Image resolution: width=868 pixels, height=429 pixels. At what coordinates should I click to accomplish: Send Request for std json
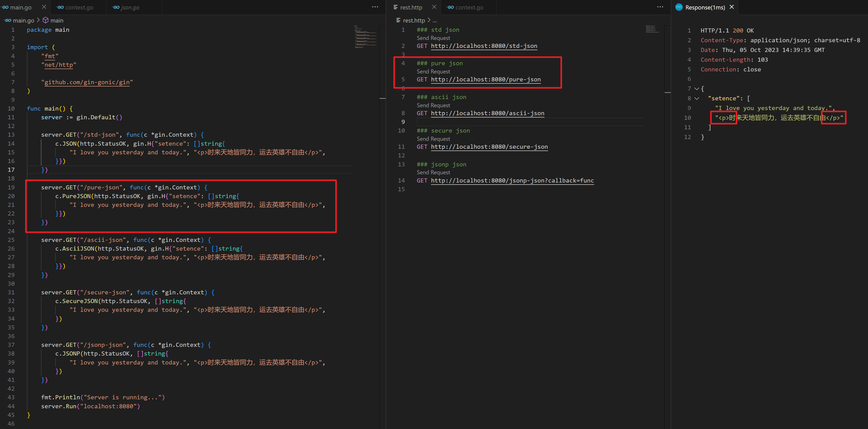[x=433, y=38]
